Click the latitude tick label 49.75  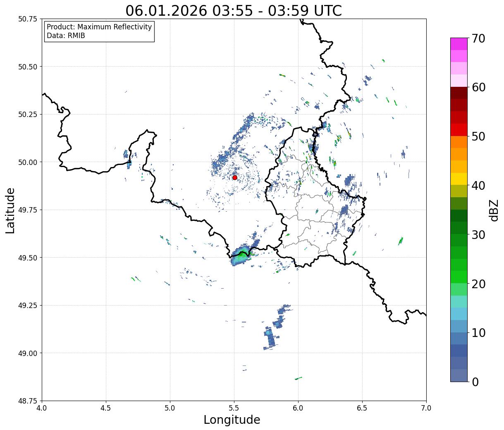[x=28, y=210]
